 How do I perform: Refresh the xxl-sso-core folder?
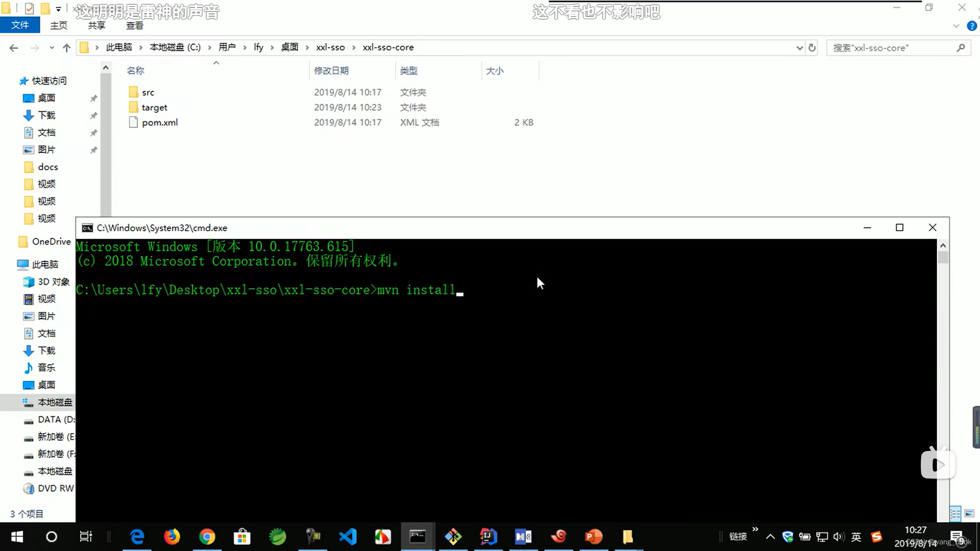(812, 47)
